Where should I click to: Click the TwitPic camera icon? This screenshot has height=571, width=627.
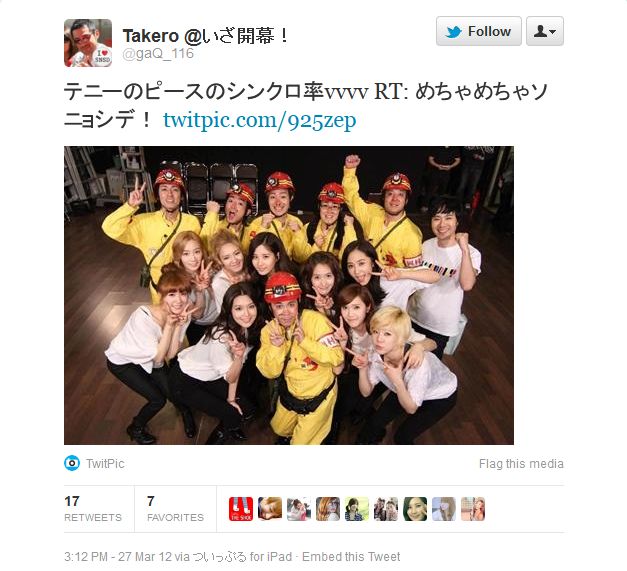point(72,463)
